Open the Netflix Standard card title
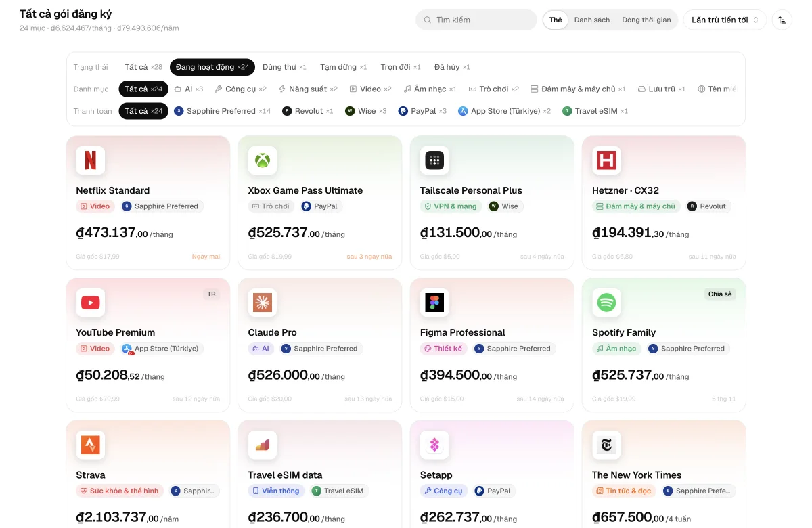Image resolution: width=812 pixels, height=528 pixels. click(113, 190)
